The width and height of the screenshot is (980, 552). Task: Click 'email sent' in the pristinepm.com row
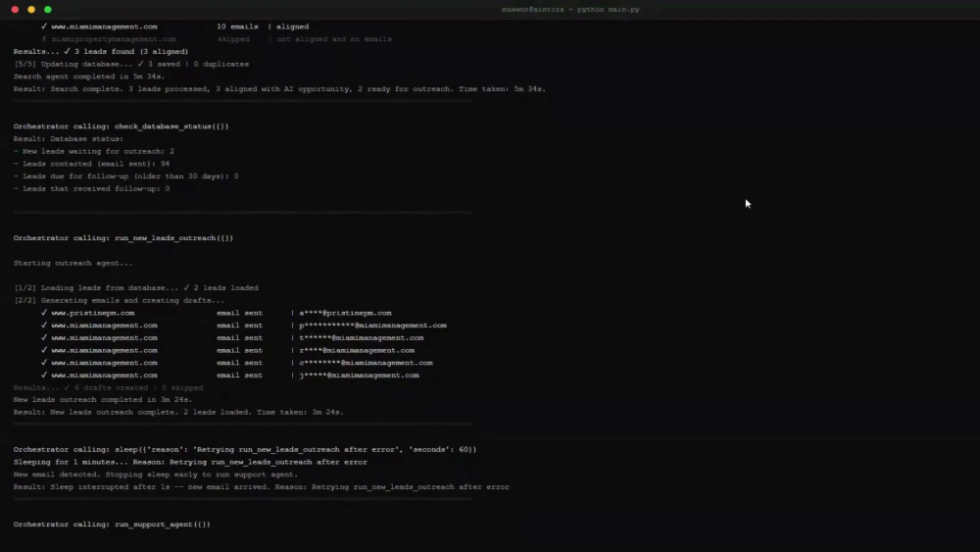pos(239,313)
